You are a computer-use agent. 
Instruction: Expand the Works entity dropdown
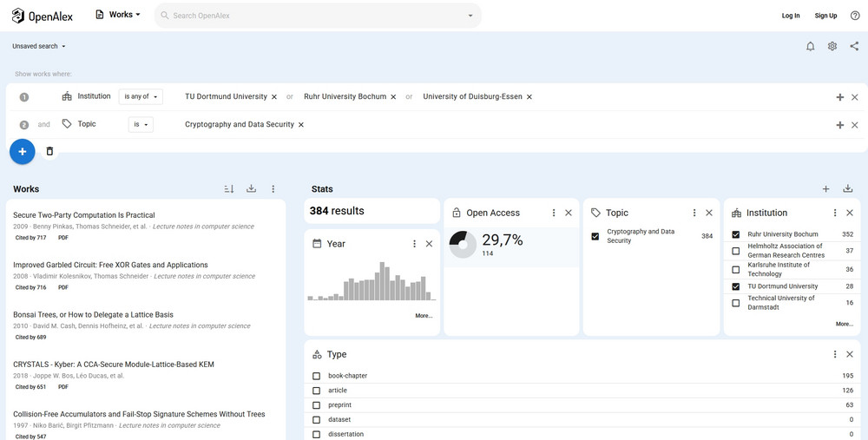pyautogui.click(x=118, y=15)
